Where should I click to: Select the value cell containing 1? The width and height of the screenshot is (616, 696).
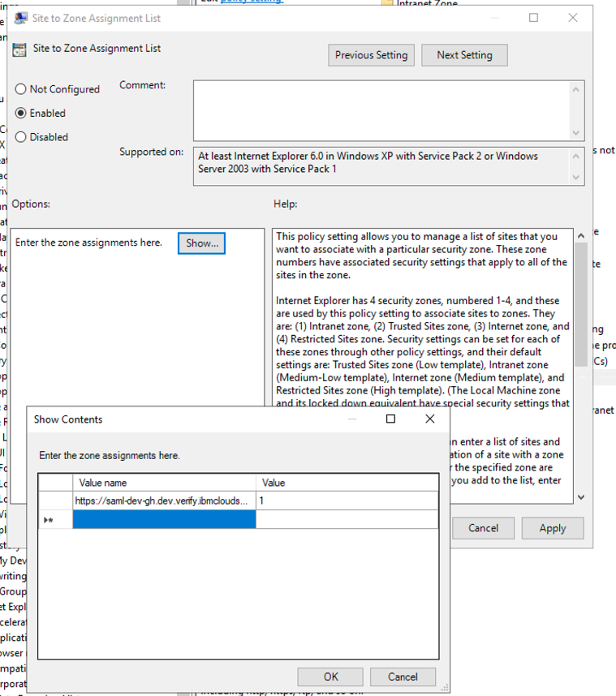347,501
